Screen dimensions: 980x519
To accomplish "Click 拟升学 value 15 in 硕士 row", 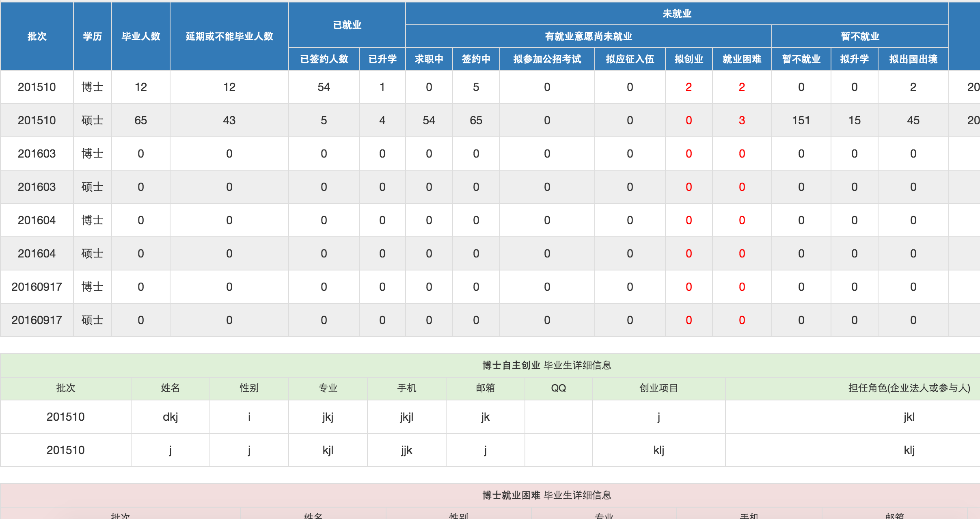I will [855, 120].
